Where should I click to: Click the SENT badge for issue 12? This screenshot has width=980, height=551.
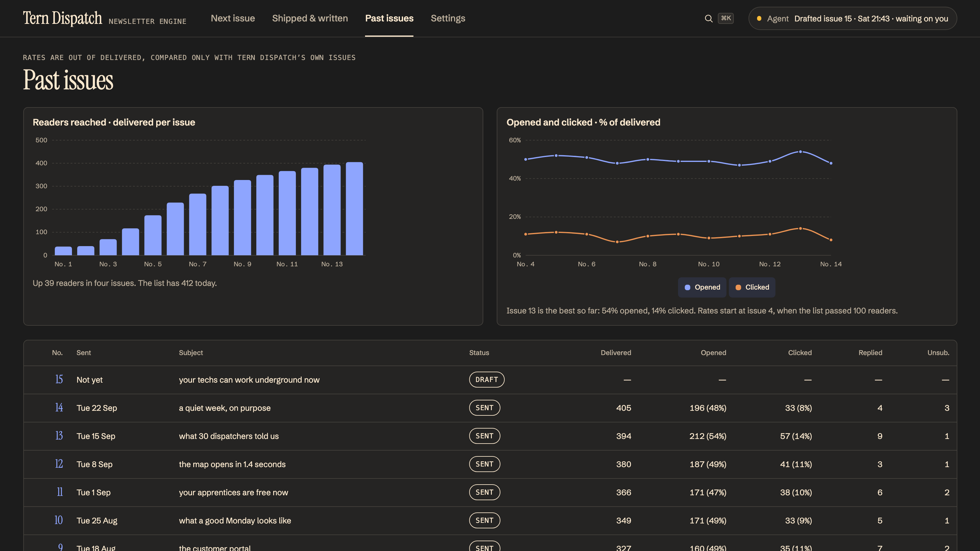[x=484, y=464]
